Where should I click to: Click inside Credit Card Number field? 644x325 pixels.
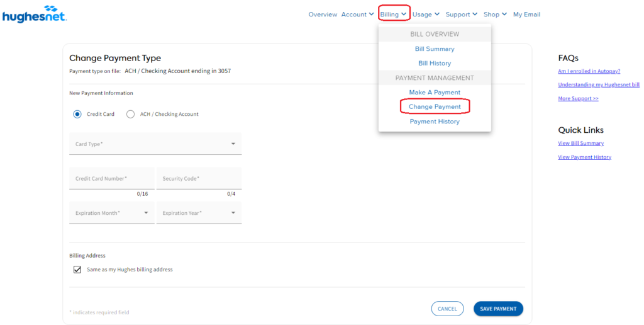pos(111,179)
